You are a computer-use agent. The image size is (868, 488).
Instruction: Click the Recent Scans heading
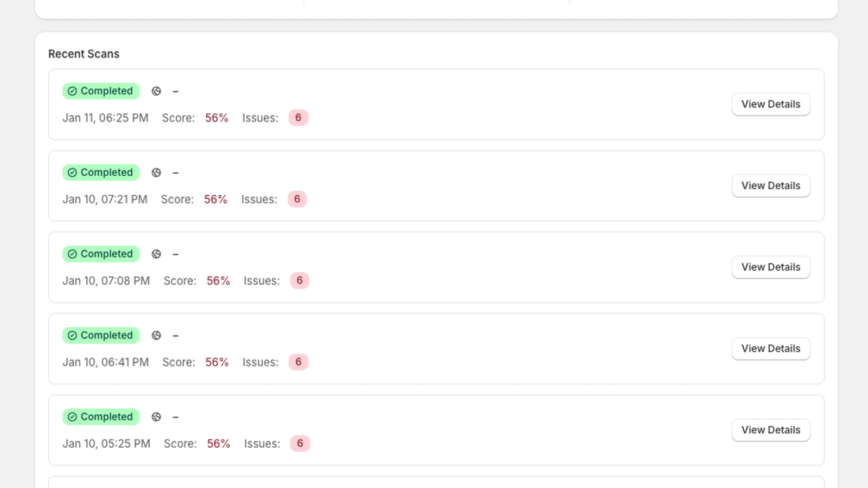click(84, 54)
